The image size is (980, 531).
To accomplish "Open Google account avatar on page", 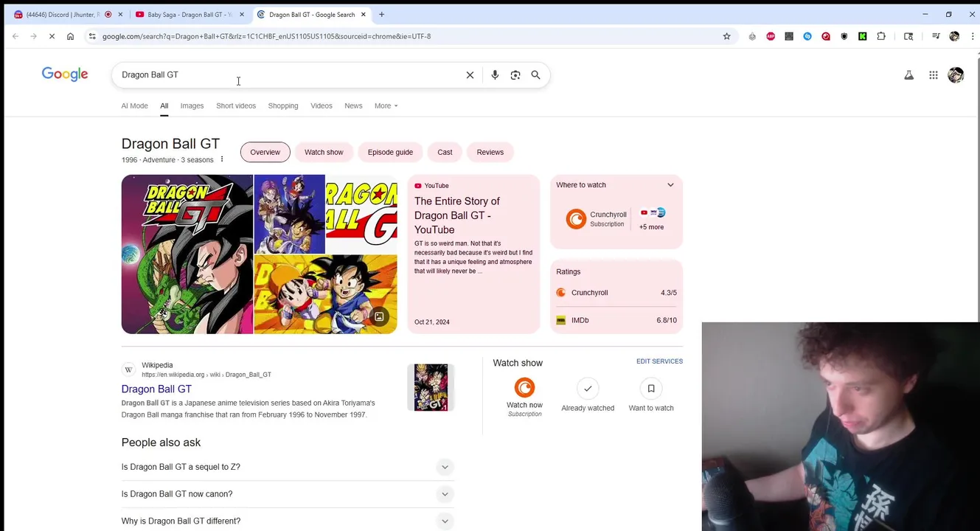I will 956,74.
